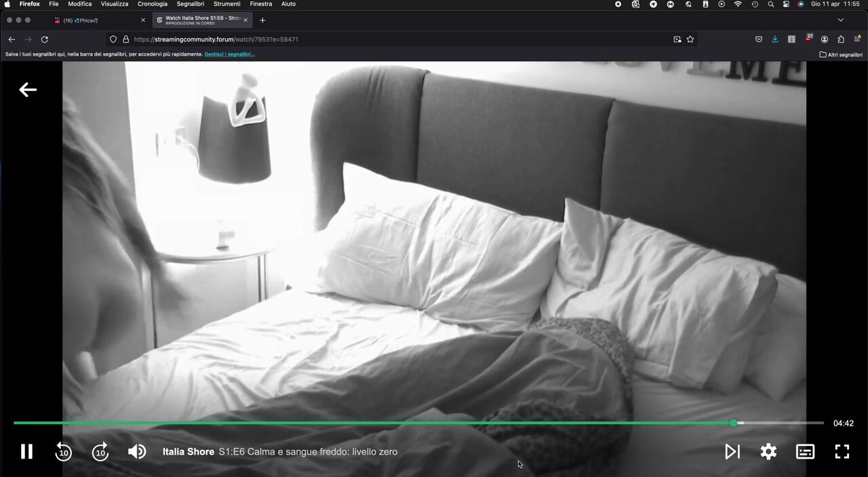Open the extension with 27 badge
The height and width of the screenshot is (477, 868).
click(x=808, y=39)
